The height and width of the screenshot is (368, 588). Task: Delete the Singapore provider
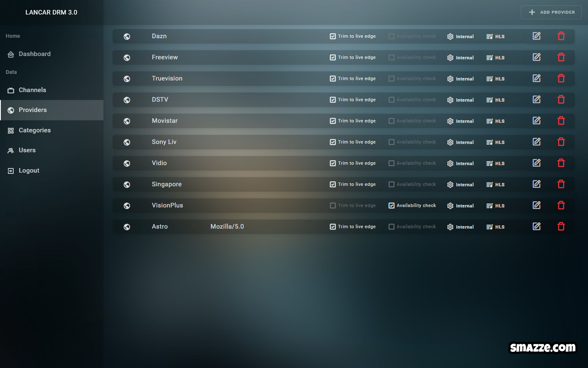[x=561, y=184]
